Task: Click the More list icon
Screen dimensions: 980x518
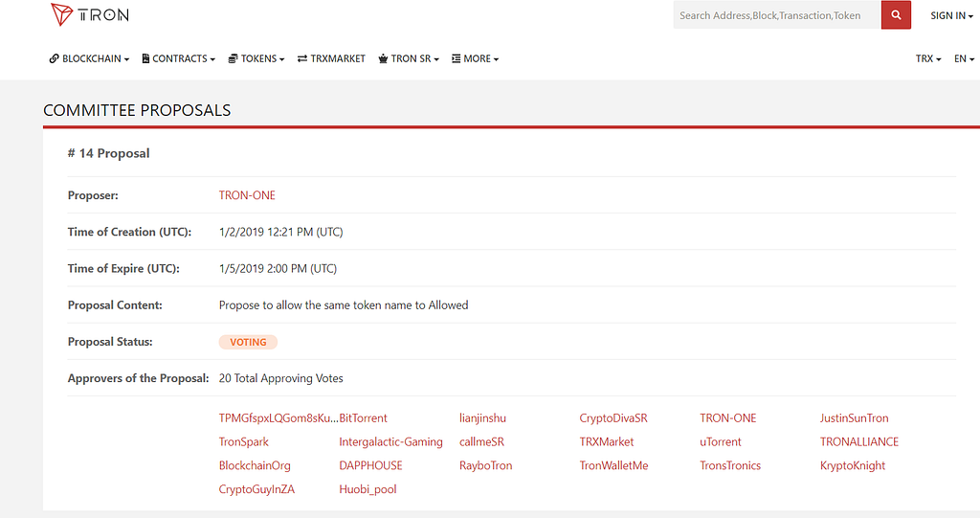Action: point(457,58)
